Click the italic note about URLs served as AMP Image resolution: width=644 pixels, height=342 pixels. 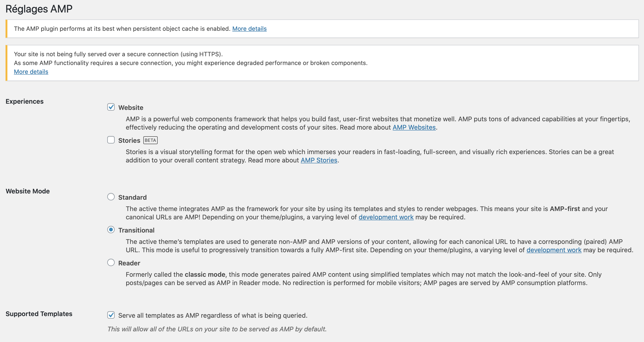[x=217, y=329]
